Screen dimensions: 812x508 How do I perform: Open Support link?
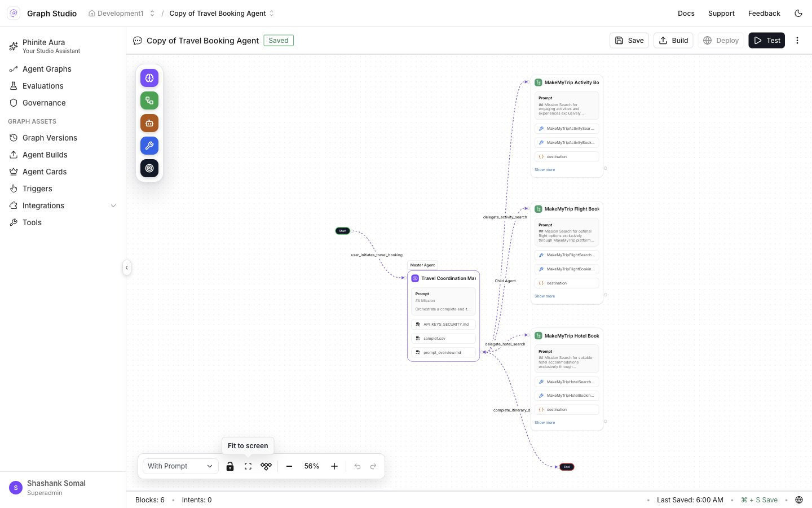coord(721,13)
